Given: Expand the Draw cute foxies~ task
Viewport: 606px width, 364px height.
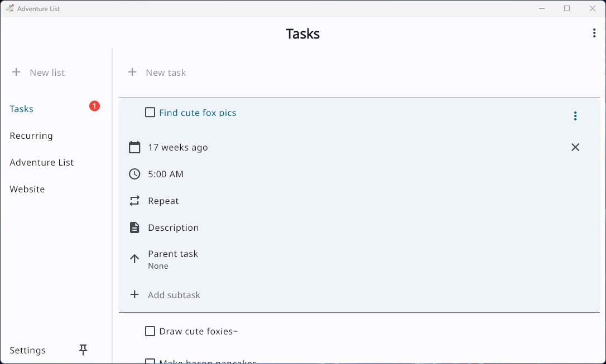Looking at the screenshot, I should click(x=199, y=331).
